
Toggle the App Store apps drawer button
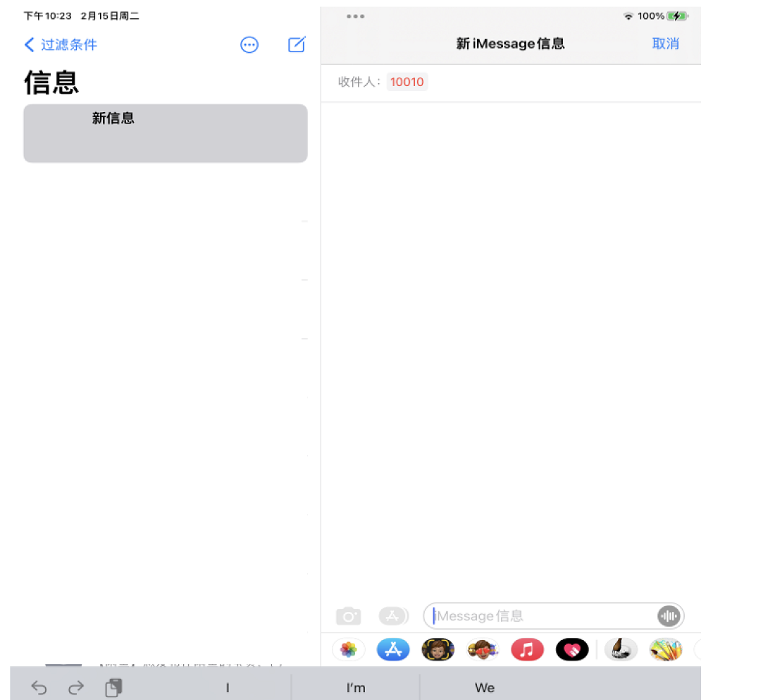[x=393, y=616]
